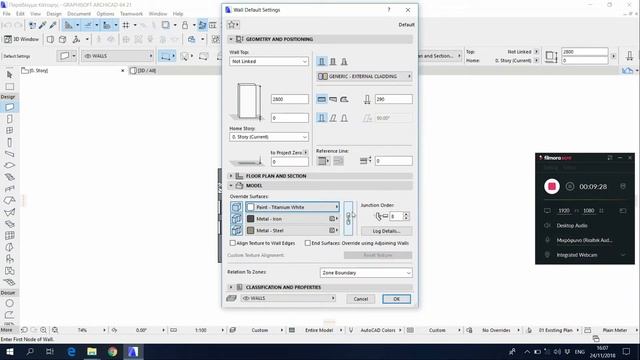Collapse the Model section

[x=231, y=186]
